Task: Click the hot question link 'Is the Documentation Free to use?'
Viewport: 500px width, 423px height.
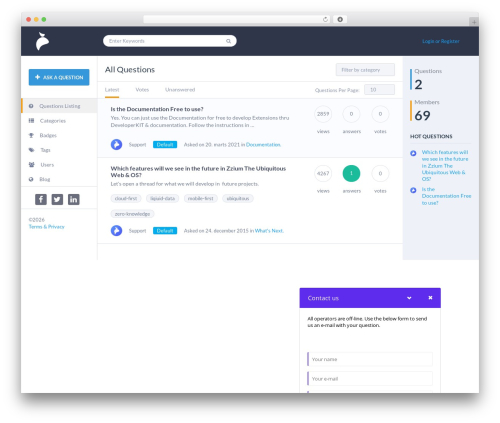Action: tap(446, 196)
